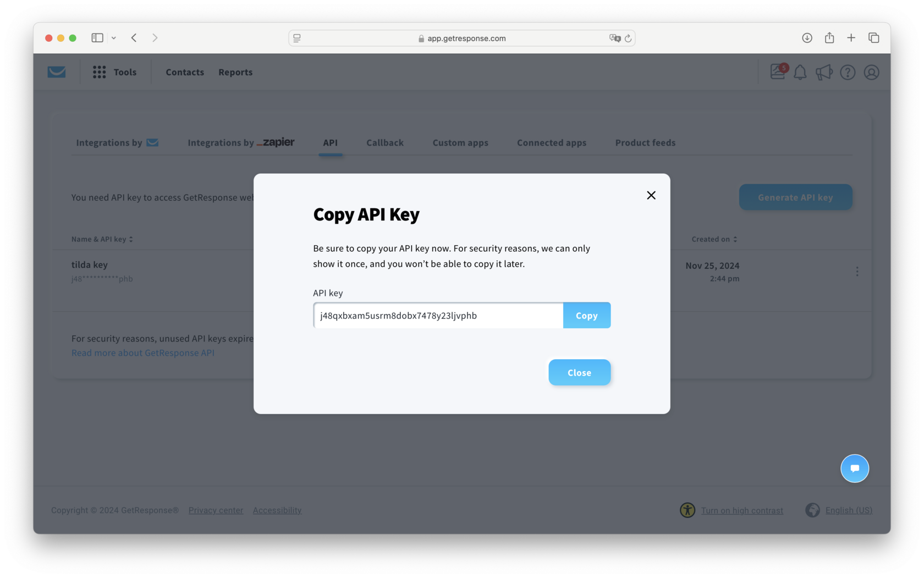
Task: Click the GetResponse envelope logo
Action: [x=57, y=71]
